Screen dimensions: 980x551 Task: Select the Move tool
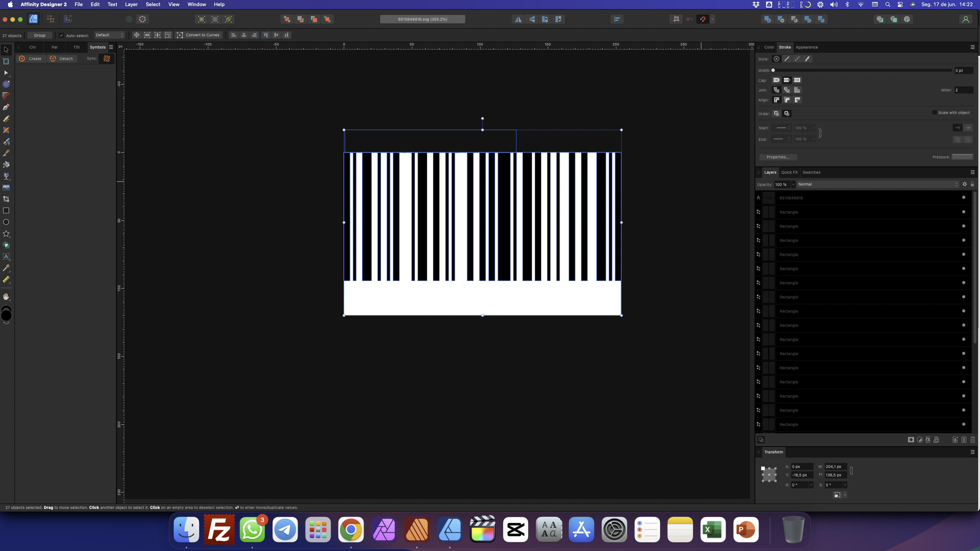[6, 50]
